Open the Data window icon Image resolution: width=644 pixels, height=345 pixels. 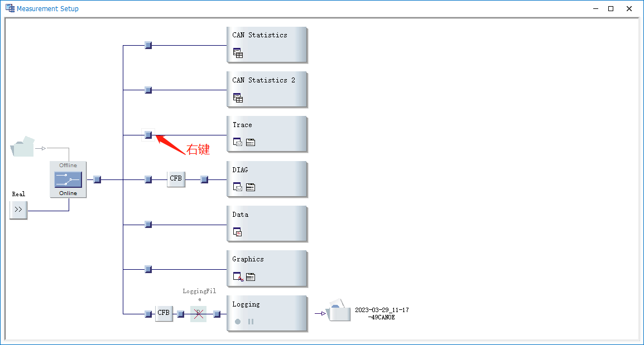coord(237,232)
